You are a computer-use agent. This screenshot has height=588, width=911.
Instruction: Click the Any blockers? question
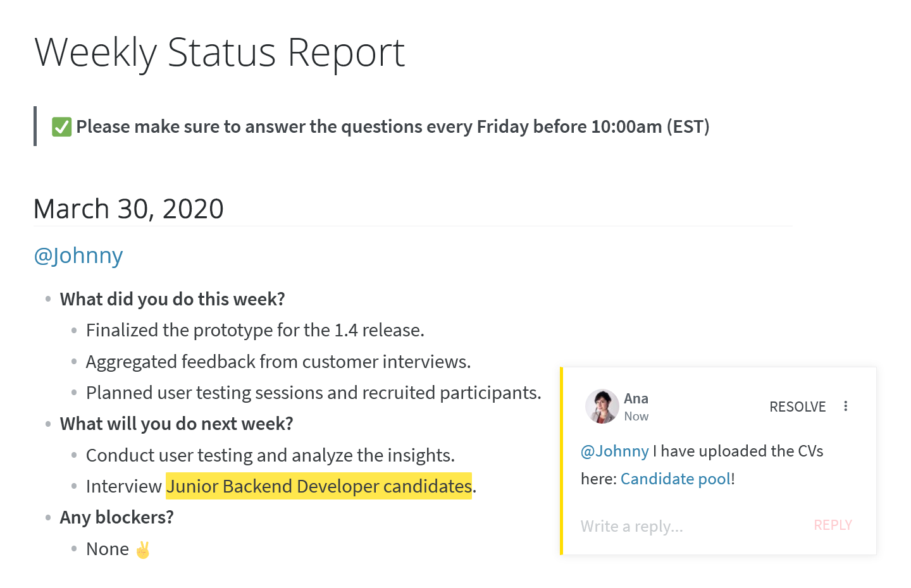(x=117, y=517)
